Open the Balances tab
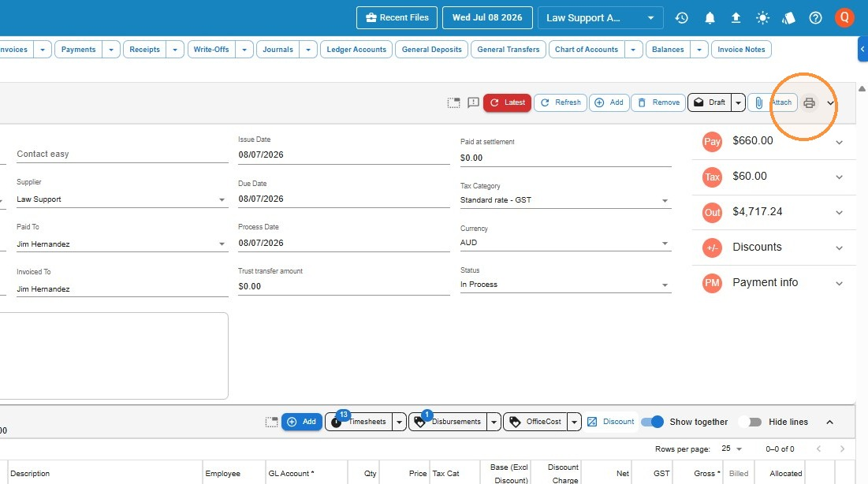Screen dimensions: 868x484 [x=668, y=50]
